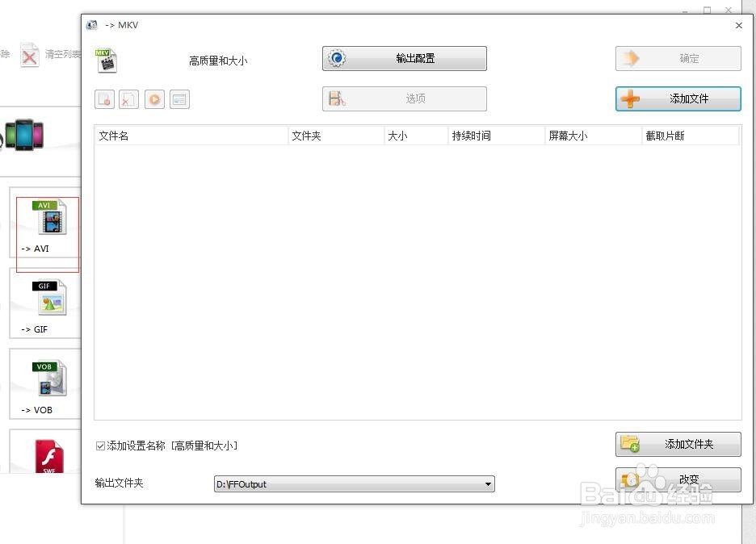Click 改变 to change the output folder

tap(678, 479)
